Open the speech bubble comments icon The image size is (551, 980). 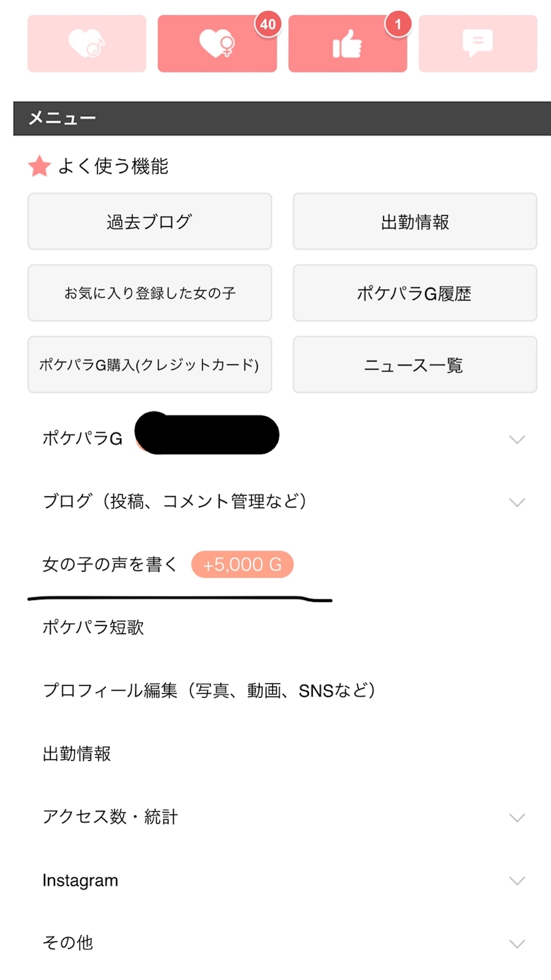click(x=478, y=43)
